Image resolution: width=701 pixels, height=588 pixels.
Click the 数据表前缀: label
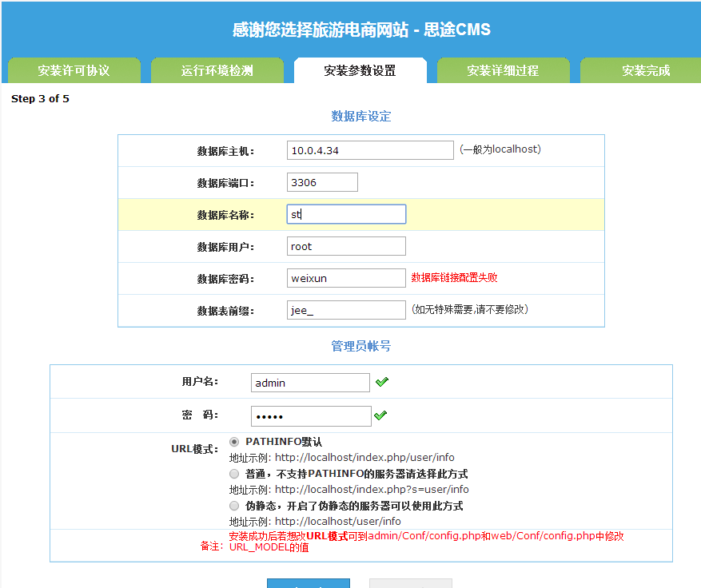coord(225,311)
